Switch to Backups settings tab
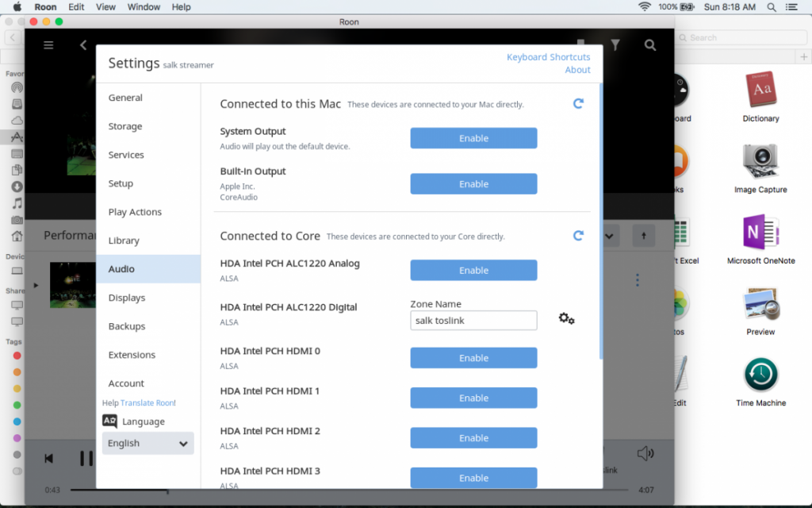 [148, 326]
